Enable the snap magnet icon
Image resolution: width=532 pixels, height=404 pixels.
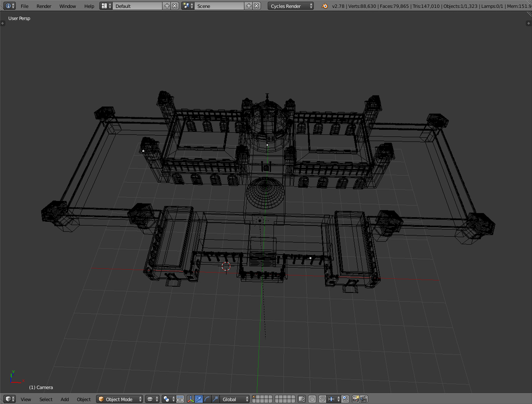322,399
